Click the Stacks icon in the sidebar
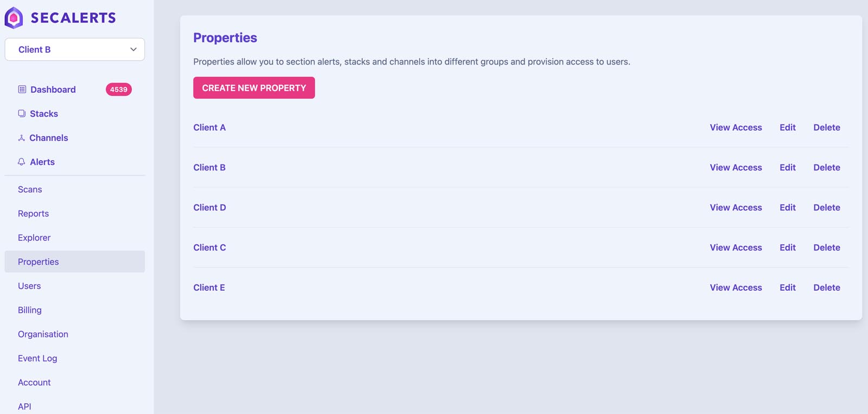The height and width of the screenshot is (414, 868). (x=22, y=113)
